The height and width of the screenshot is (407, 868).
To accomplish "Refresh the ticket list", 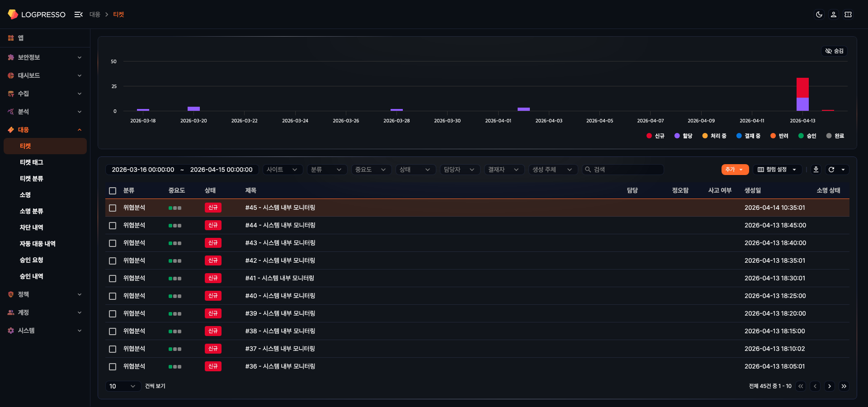I will pyautogui.click(x=831, y=170).
